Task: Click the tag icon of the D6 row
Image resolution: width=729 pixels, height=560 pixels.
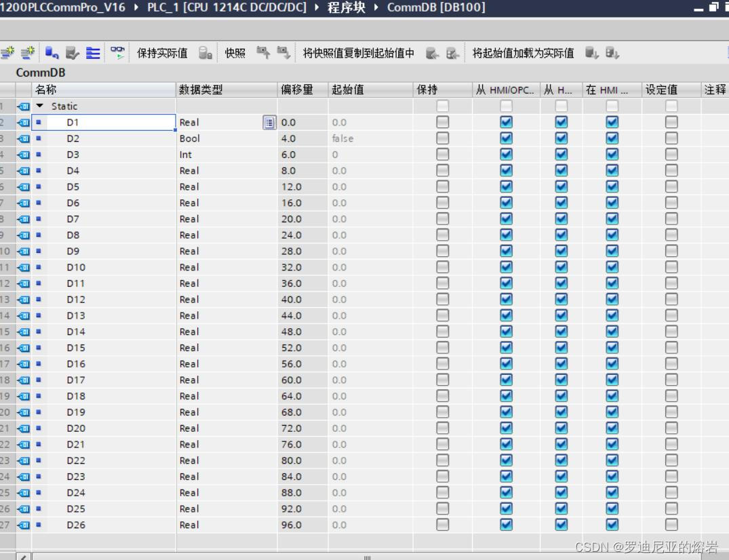Action: [23, 203]
